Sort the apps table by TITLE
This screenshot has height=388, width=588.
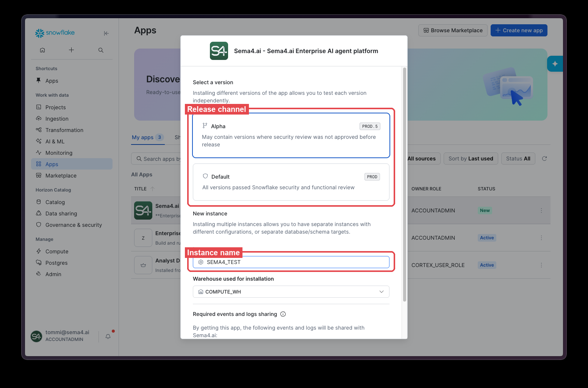pos(144,189)
